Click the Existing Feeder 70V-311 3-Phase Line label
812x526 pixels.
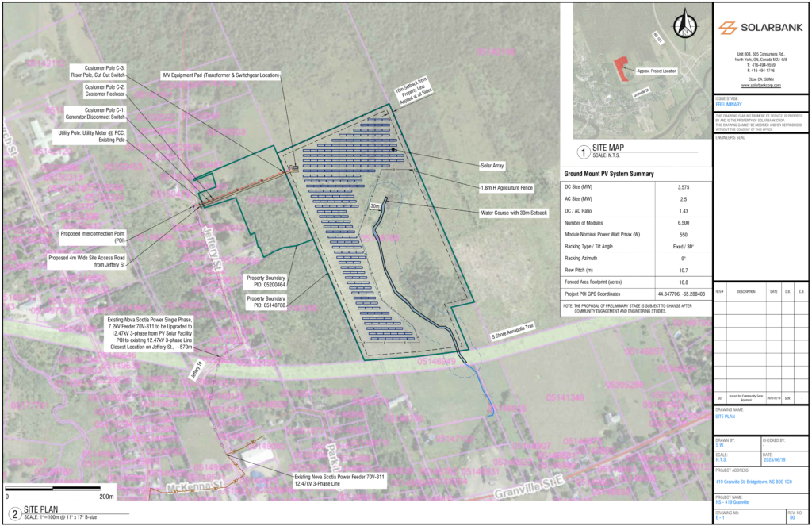tap(339, 480)
